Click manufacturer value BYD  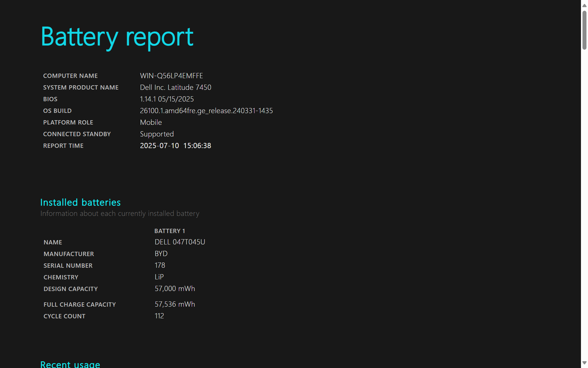tap(161, 254)
